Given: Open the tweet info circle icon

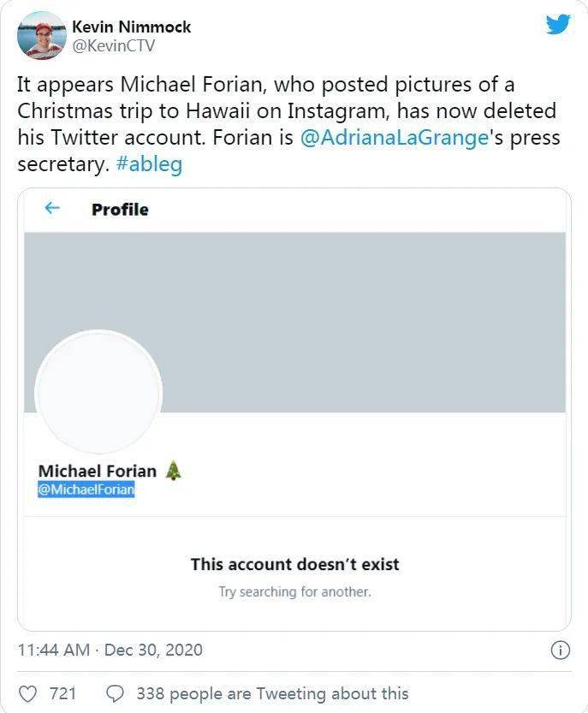Looking at the screenshot, I should point(560,651).
